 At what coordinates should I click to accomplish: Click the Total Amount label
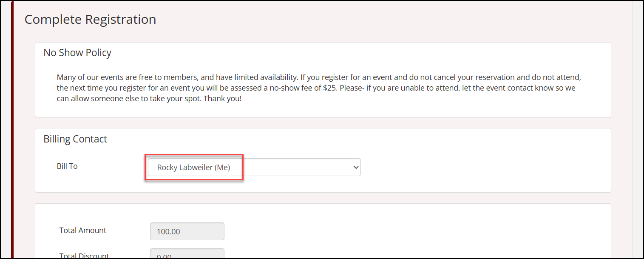83,231
